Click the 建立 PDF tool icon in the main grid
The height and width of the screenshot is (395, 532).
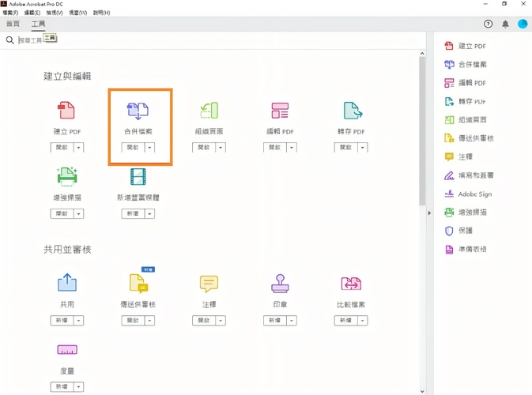pos(66,110)
